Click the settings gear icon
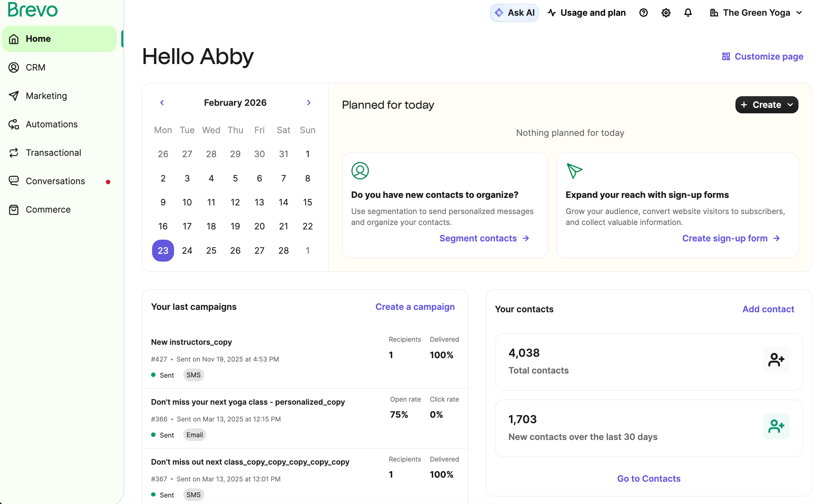This screenshot has height=504, width=818. 666,13
